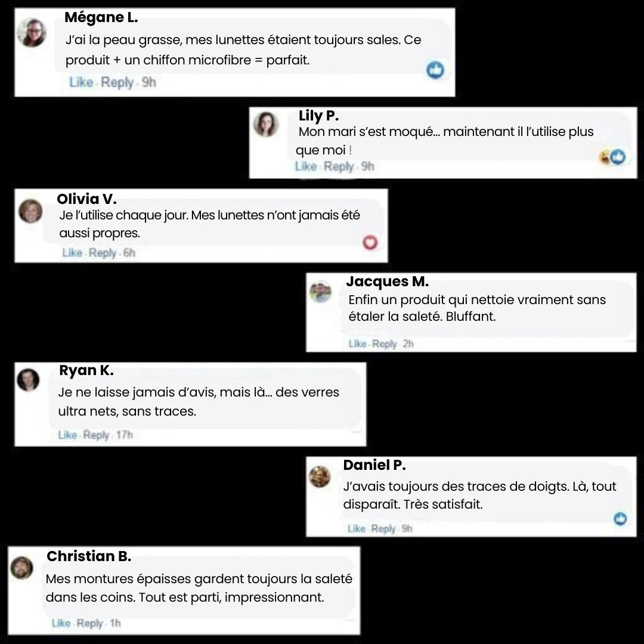The height and width of the screenshot is (644, 644).
Task: Click the laughing and like reactions on Lily P.'s comment
Action: point(612,157)
